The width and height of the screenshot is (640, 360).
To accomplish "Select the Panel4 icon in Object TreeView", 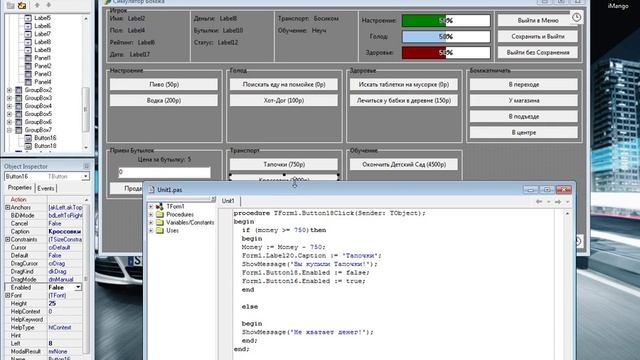I will point(28,82).
